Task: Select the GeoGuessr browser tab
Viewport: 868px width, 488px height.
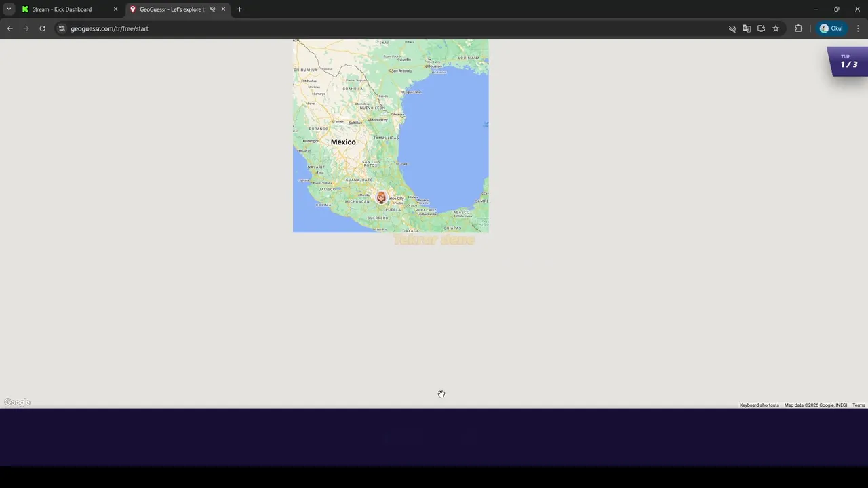Action: 178,9
